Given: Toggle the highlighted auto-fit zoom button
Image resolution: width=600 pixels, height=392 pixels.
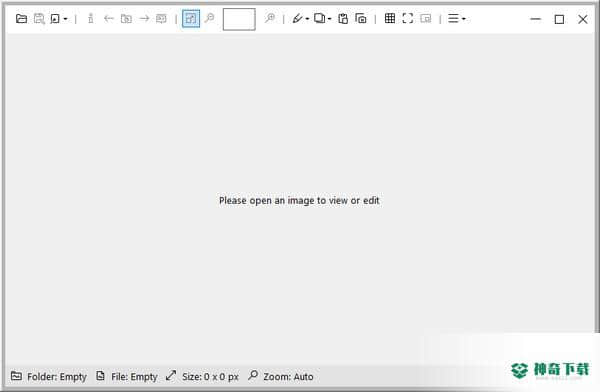Looking at the screenshot, I should point(191,18).
